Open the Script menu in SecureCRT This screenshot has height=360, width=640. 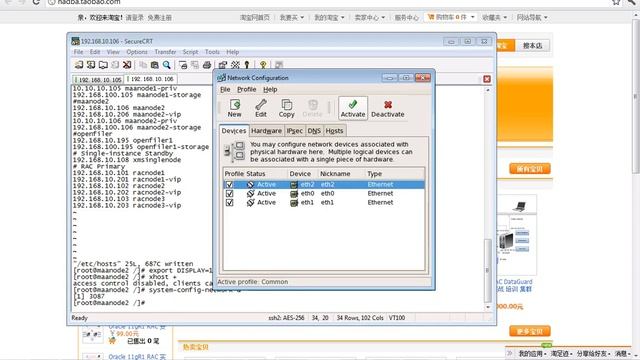click(190, 52)
